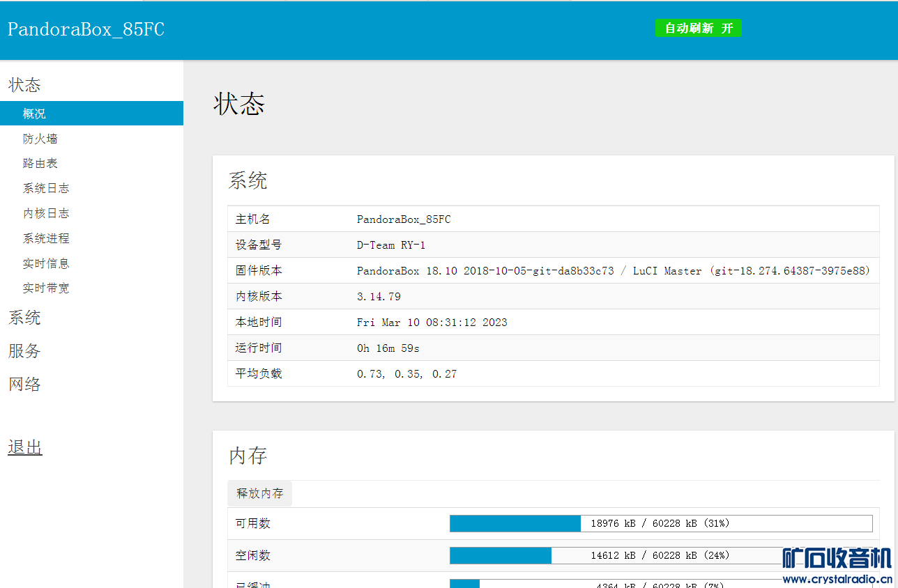Open 内核日志 in sidebar

coord(45,214)
